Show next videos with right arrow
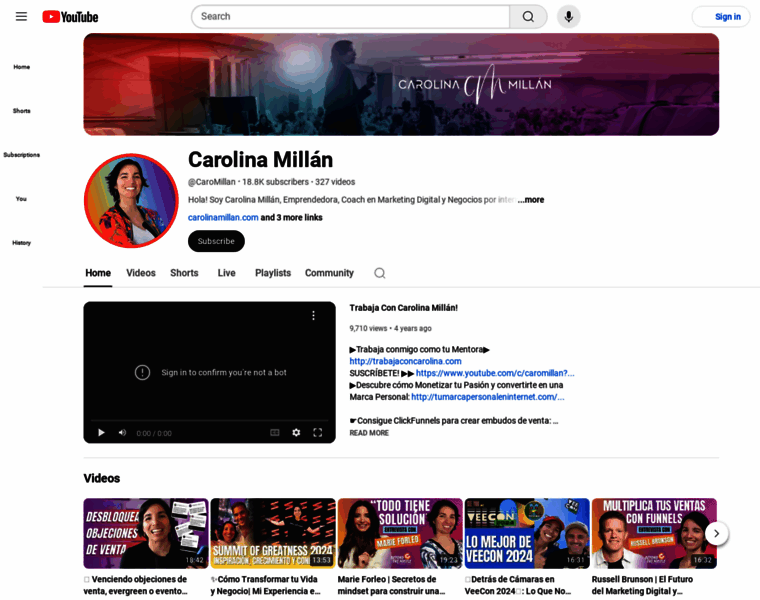The width and height of the screenshot is (760, 600). pos(716,534)
